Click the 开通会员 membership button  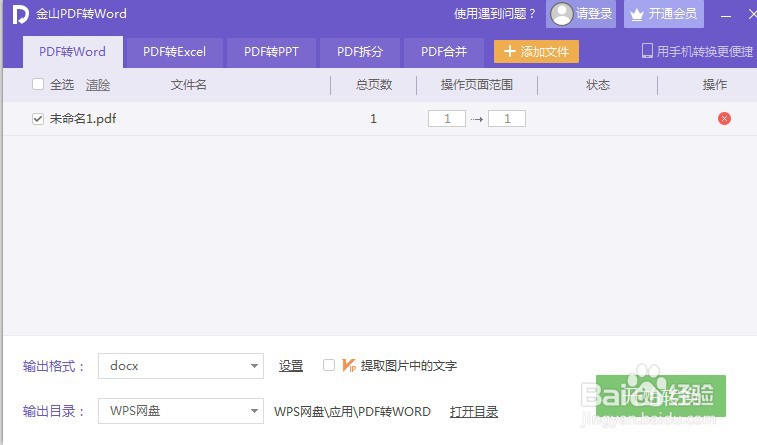click(664, 14)
